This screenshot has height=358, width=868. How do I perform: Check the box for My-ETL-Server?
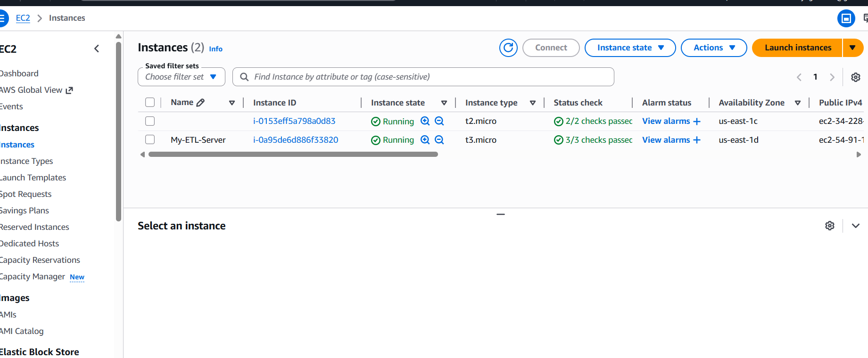(150, 139)
